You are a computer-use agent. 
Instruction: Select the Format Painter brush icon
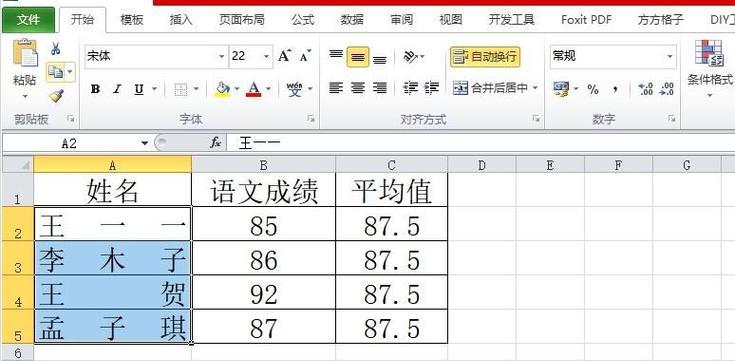click(56, 96)
